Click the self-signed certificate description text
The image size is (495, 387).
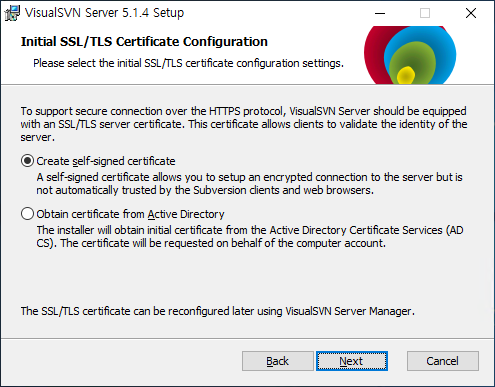pos(249,183)
